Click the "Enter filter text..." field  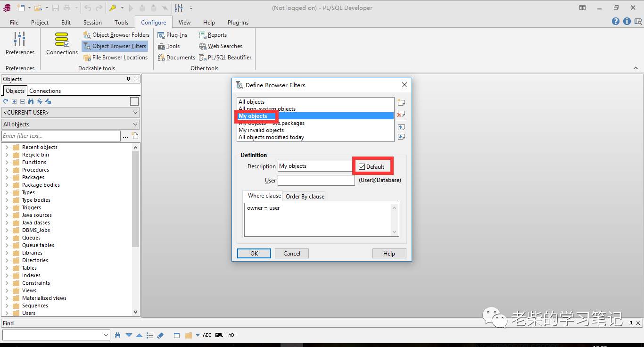[x=61, y=136]
